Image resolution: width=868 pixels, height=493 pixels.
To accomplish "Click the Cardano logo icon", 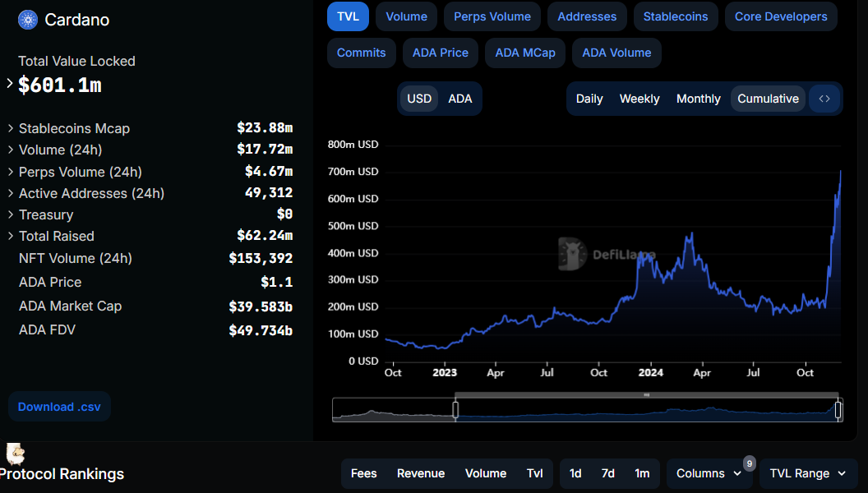I will tap(28, 20).
